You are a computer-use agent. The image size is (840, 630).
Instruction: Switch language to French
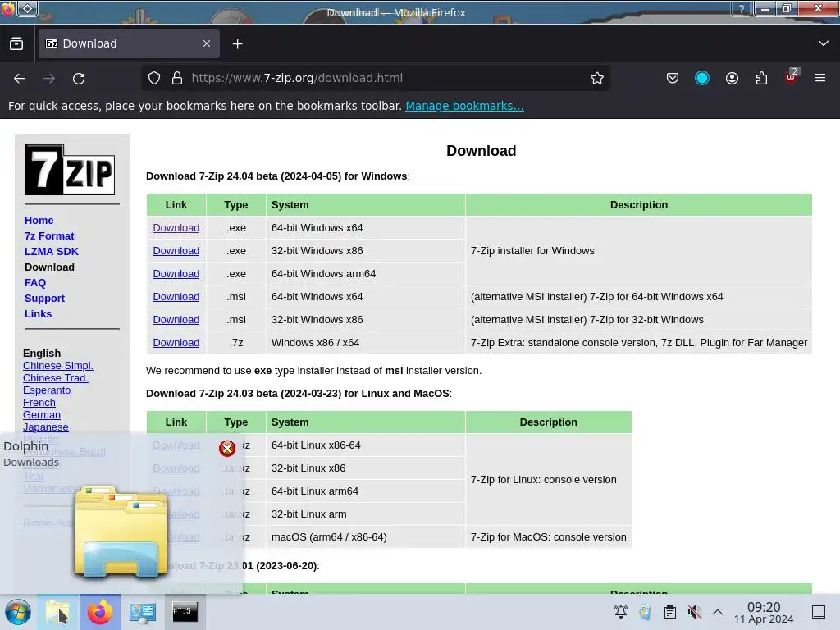click(39, 402)
